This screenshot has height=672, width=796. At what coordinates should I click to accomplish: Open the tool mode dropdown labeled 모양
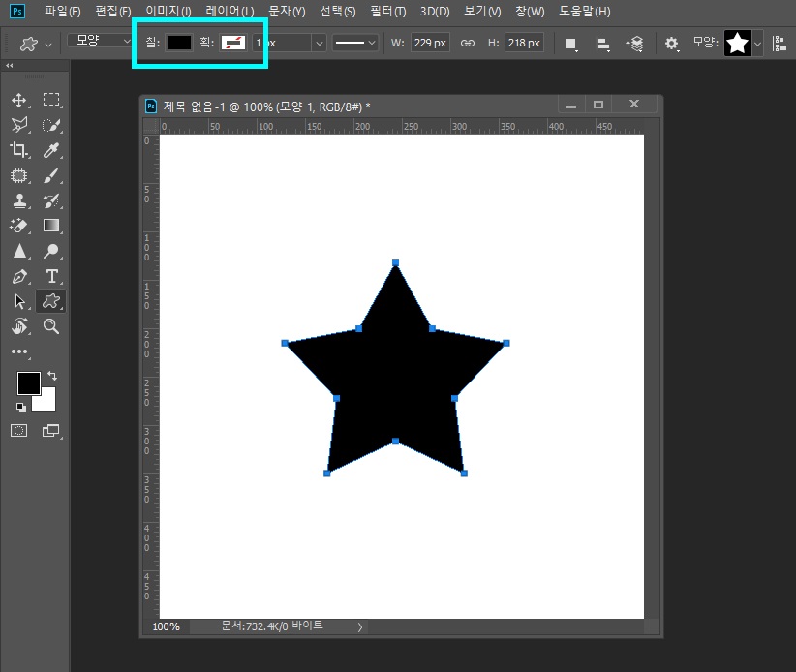(x=100, y=40)
